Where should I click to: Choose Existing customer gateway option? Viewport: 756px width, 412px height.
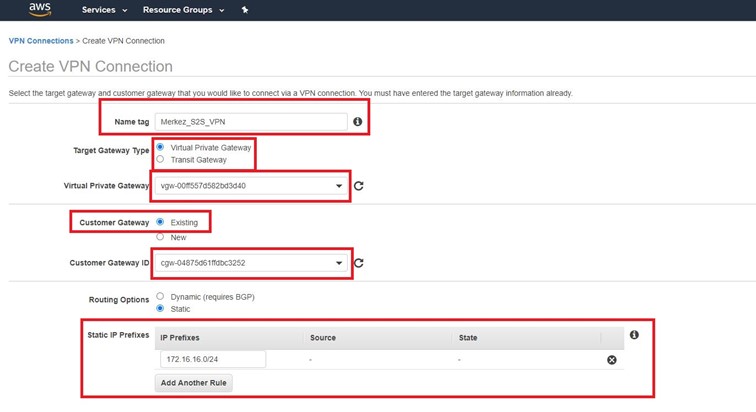tap(160, 222)
